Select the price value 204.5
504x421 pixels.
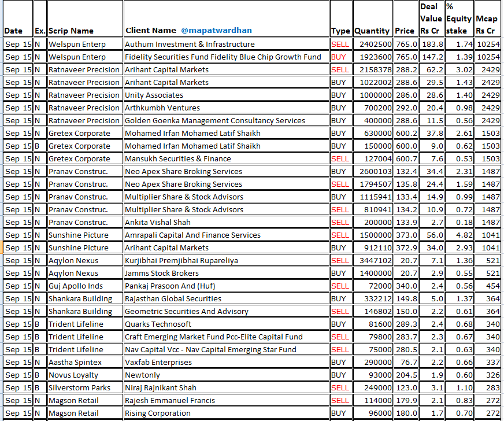click(406, 375)
